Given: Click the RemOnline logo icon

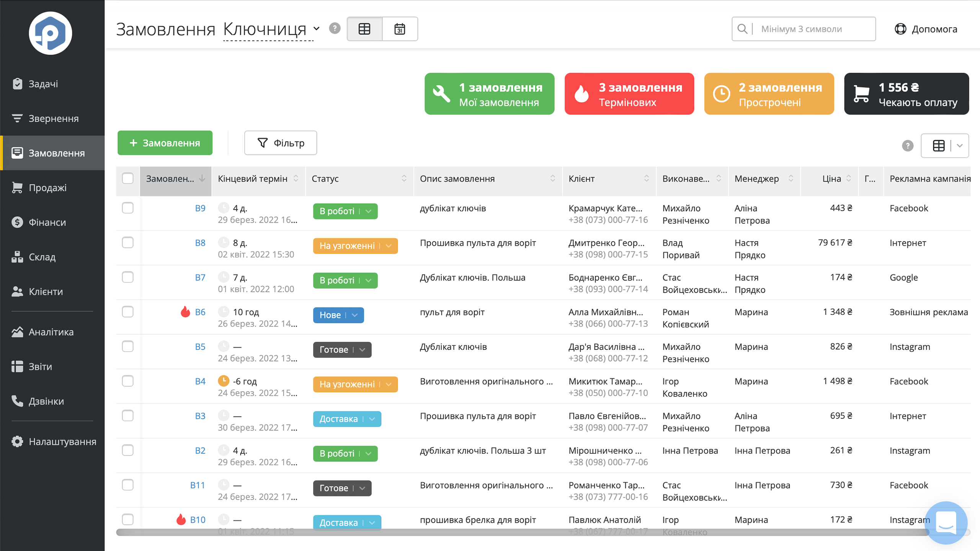Looking at the screenshot, I should click(50, 33).
